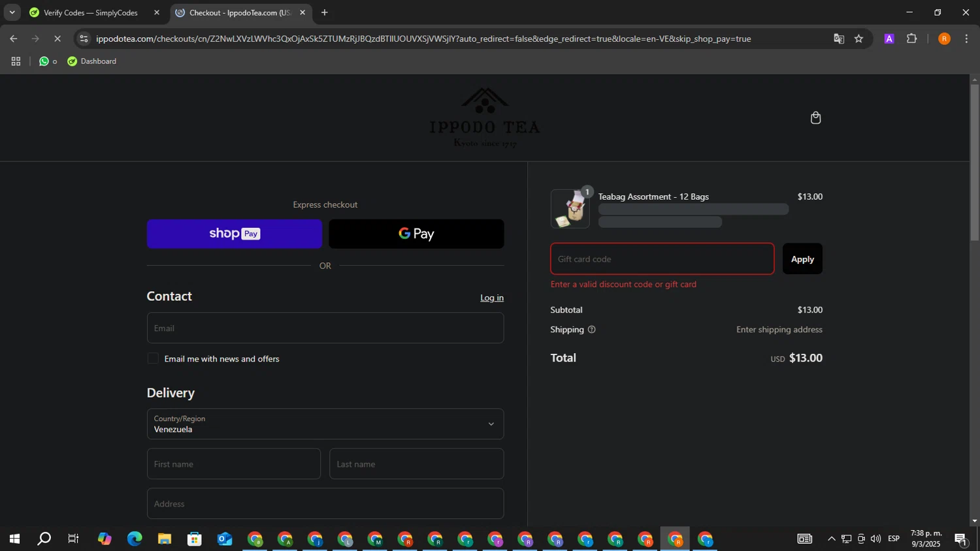The width and height of the screenshot is (980, 551).
Task: Bookmark this page with the star
Action: pyautogui.click(x=858, y=39)
